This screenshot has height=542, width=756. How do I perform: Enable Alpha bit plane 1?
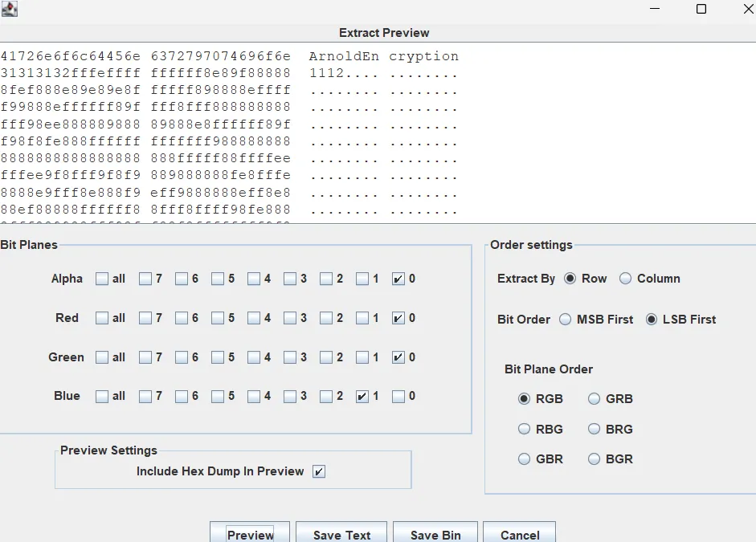[x=362, y=279]
